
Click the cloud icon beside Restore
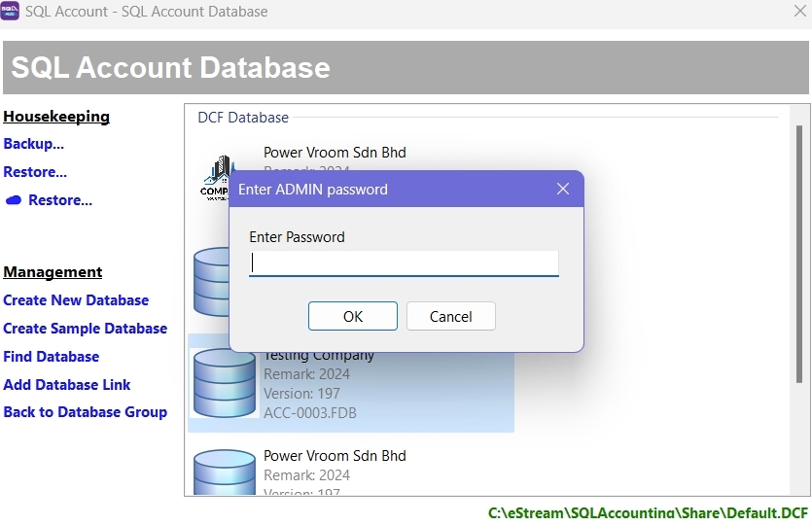(14, 200)
